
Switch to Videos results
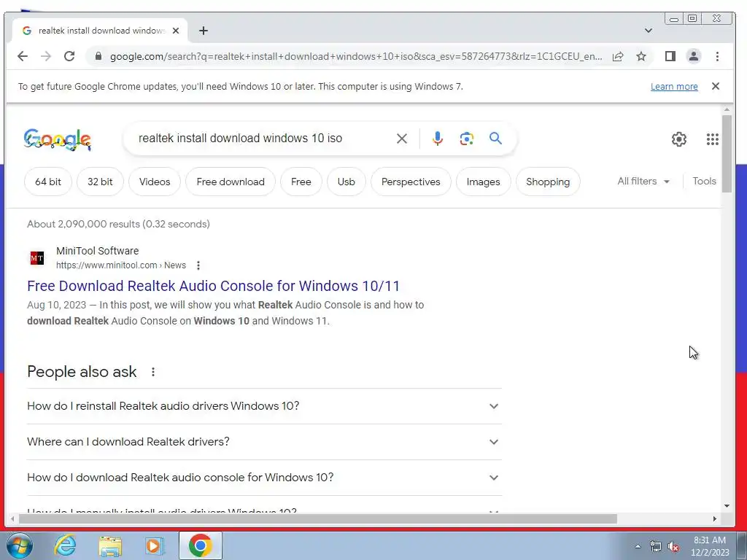155,182
